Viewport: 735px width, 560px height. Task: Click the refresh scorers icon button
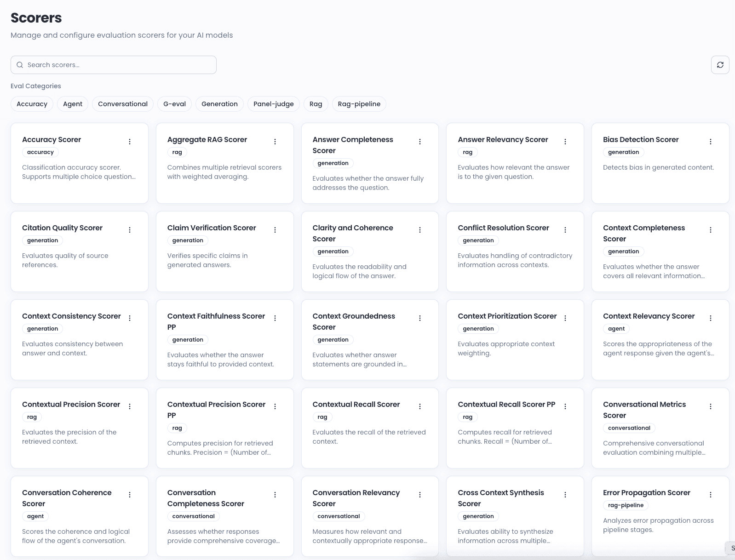(720, 65)
